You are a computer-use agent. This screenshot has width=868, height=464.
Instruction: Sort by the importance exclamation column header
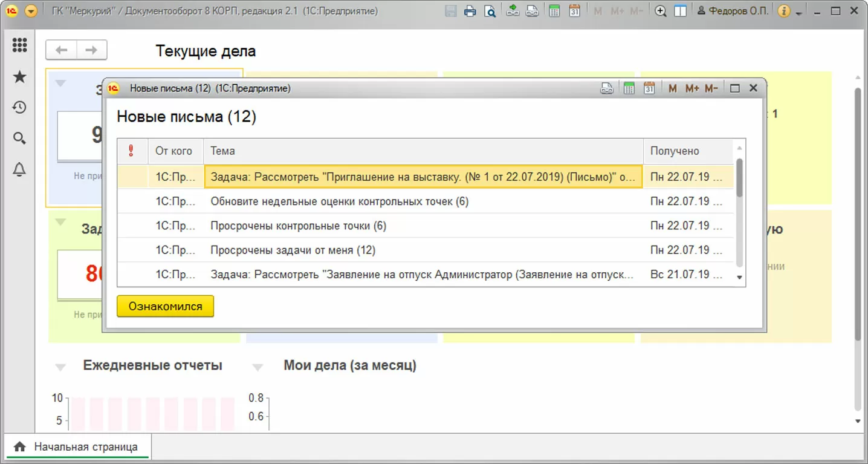[132, 151]
